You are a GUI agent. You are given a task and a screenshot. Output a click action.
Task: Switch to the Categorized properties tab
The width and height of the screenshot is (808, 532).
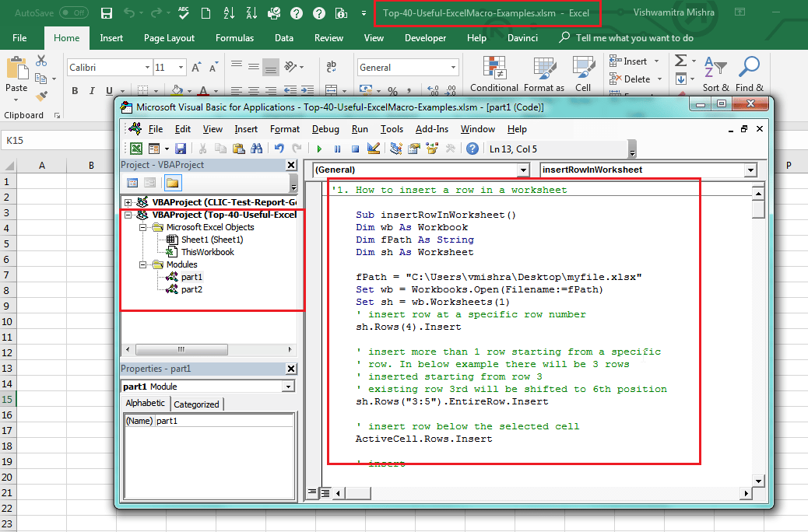(x=196, y=404)
